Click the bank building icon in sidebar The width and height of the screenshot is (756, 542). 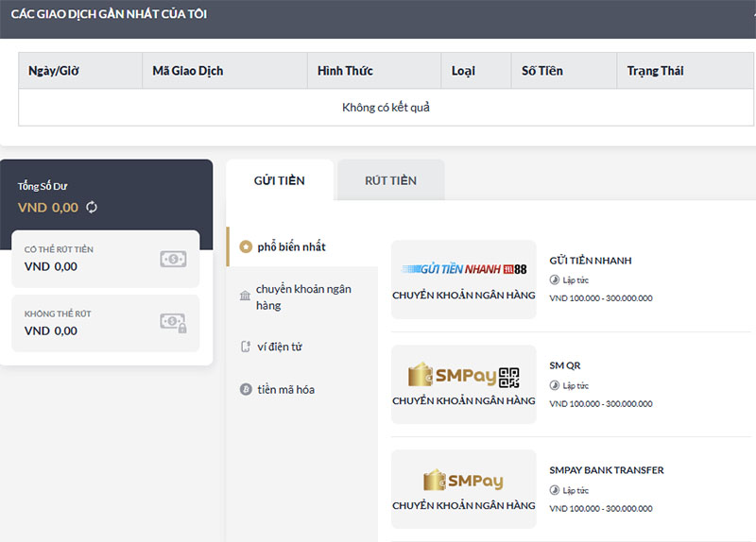point(246,296)
